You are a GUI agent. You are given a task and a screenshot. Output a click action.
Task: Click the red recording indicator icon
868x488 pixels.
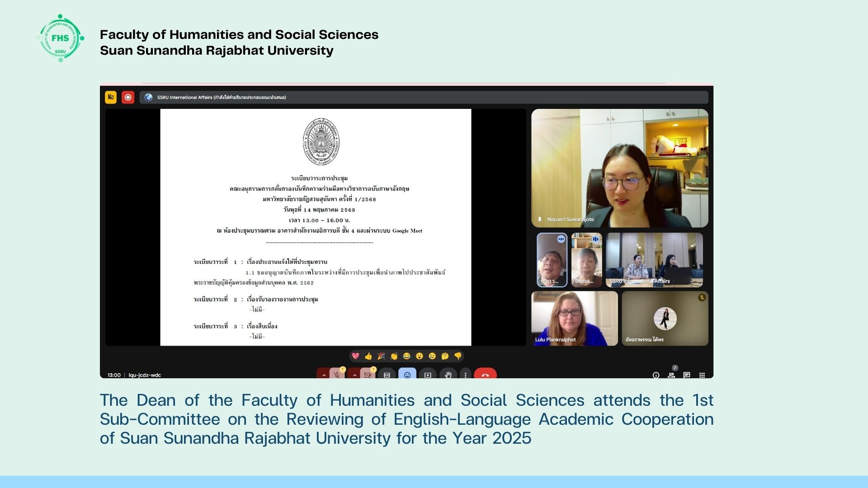click(x=128, y=97)
